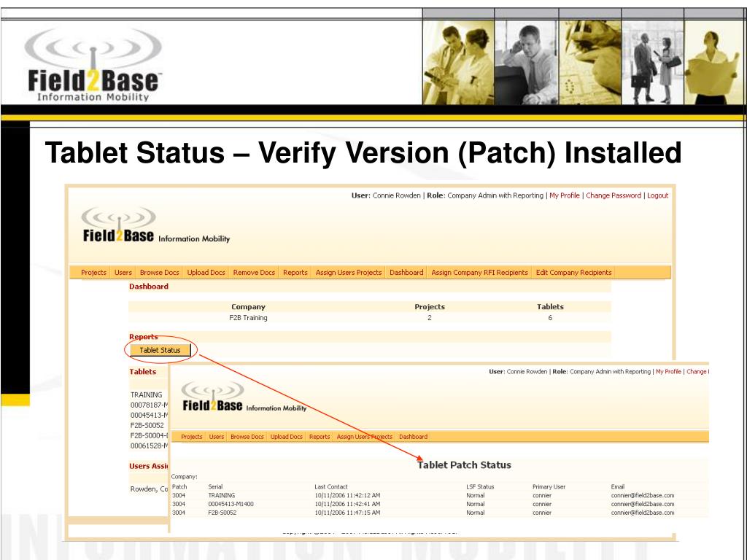Click the Last Contact column header
The width and height of the screenshot is (747, 560).
point(331,486)
